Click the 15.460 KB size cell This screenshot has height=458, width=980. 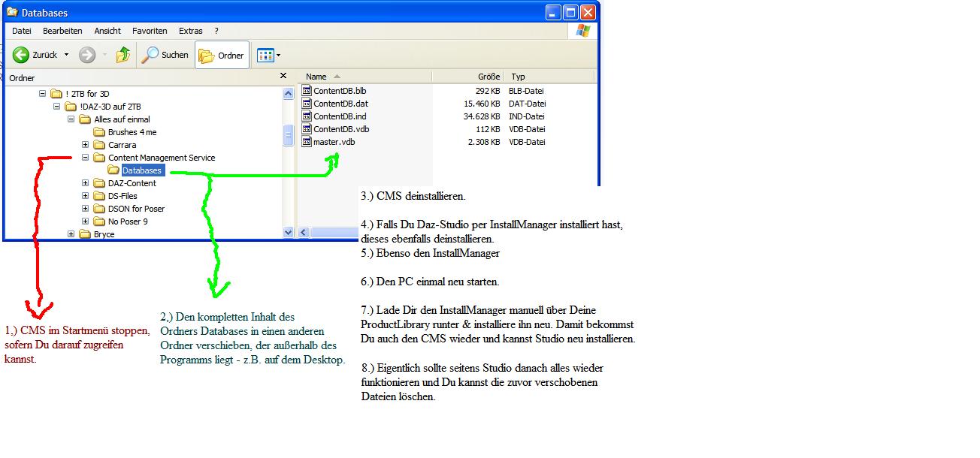[482, 104]
